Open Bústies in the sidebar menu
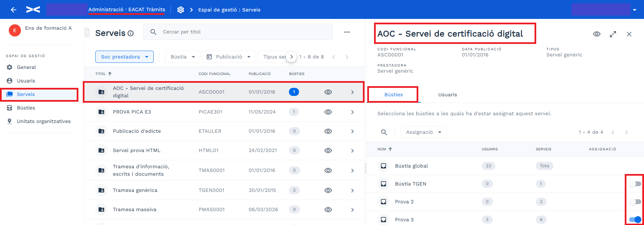The height and width of the screenshot is (225, 644). pyautogui.click(x=26, y=108)
